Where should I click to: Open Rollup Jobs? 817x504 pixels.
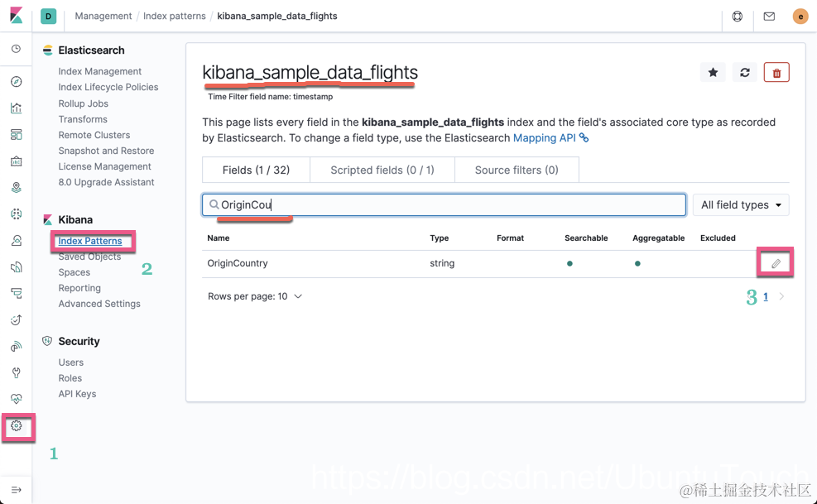(84, 103)
